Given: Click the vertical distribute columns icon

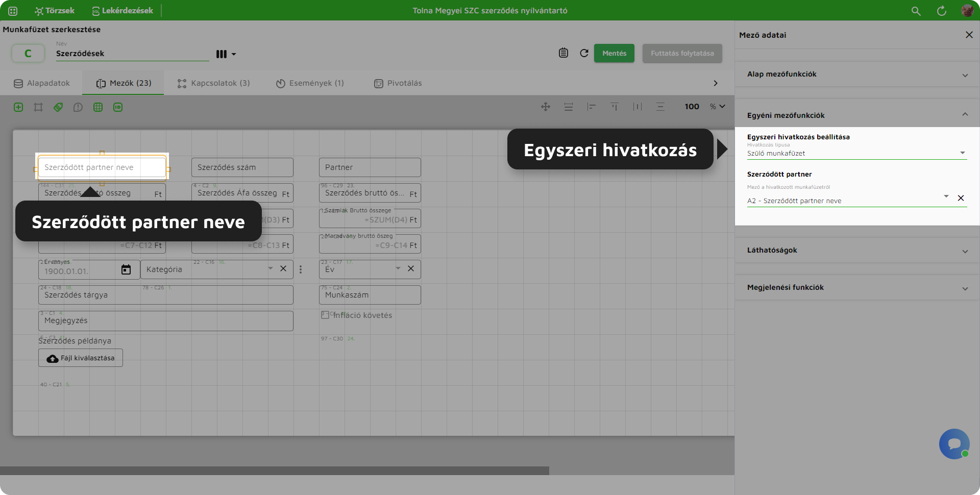Looking at the screenshot, I should pos(638,107).
